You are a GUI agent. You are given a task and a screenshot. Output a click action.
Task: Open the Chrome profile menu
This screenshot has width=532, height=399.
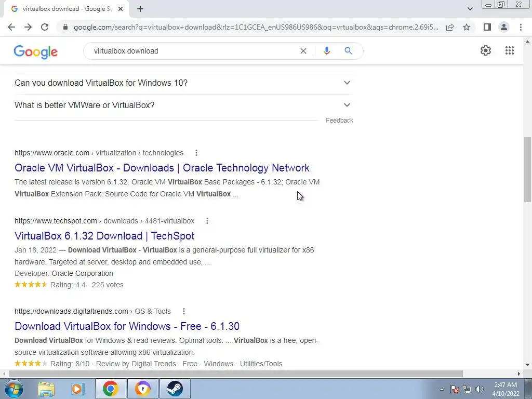click(x=504, y=27)
